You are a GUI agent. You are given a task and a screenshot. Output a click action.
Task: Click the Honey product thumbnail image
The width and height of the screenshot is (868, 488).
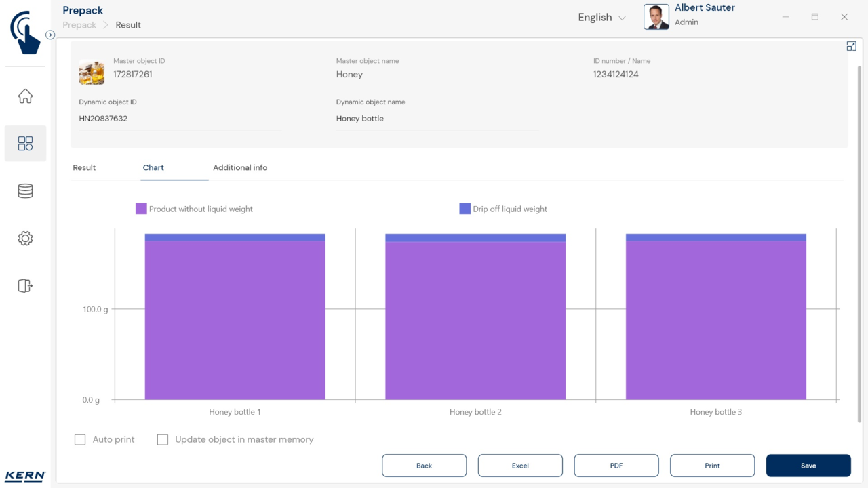tap(92, 72)
